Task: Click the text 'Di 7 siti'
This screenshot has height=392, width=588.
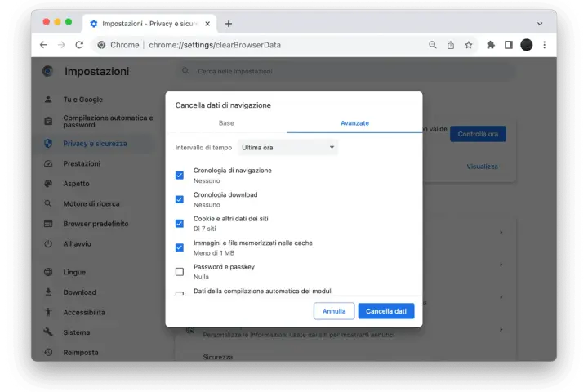Action: [205, 229]
